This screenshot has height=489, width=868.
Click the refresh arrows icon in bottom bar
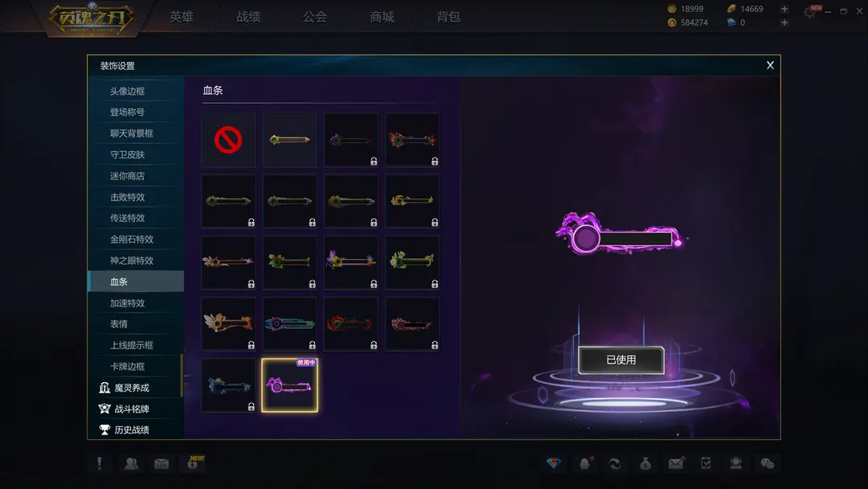pyautogui.click(x=615, y=463)
